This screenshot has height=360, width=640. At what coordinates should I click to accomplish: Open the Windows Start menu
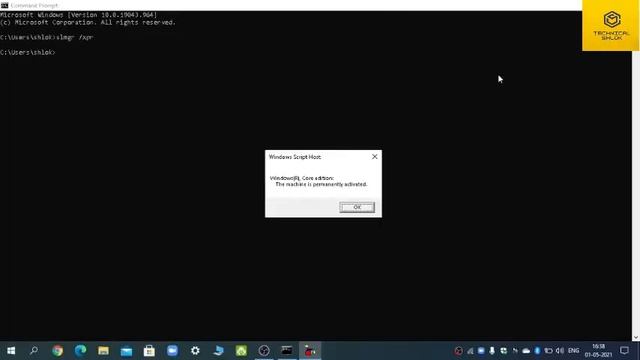(x=11, y=351)
